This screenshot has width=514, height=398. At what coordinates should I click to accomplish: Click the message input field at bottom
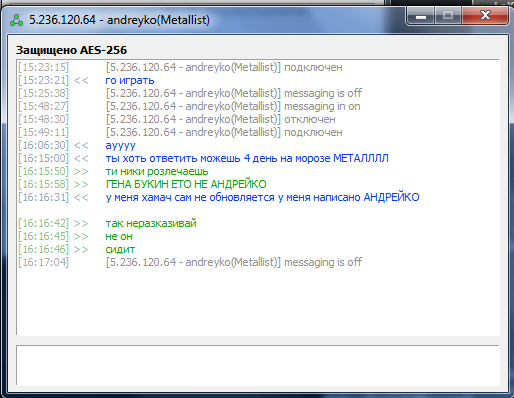point(258,366)
